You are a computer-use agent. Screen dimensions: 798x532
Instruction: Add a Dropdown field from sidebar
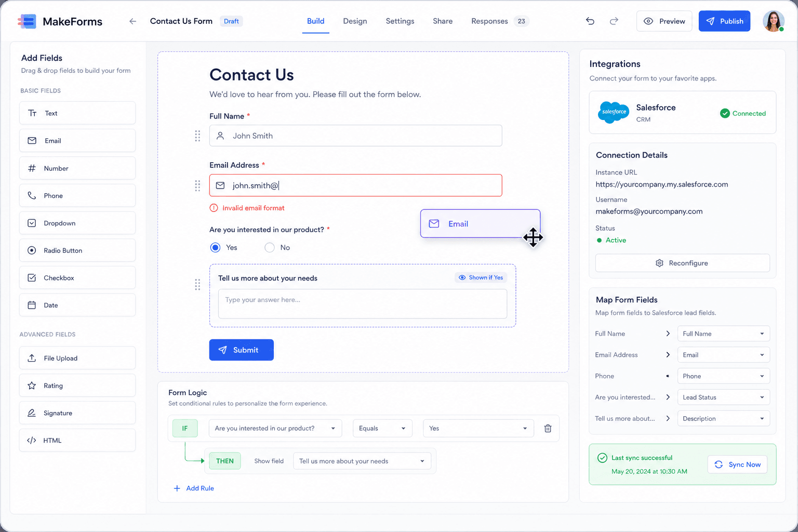click(x=77, y=223)
